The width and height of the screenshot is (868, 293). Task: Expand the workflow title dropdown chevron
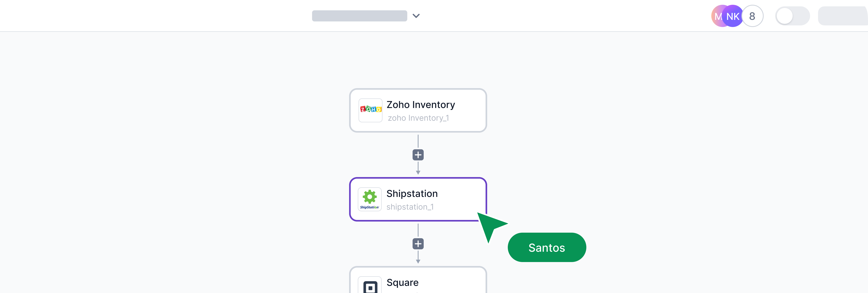point(416,16)
